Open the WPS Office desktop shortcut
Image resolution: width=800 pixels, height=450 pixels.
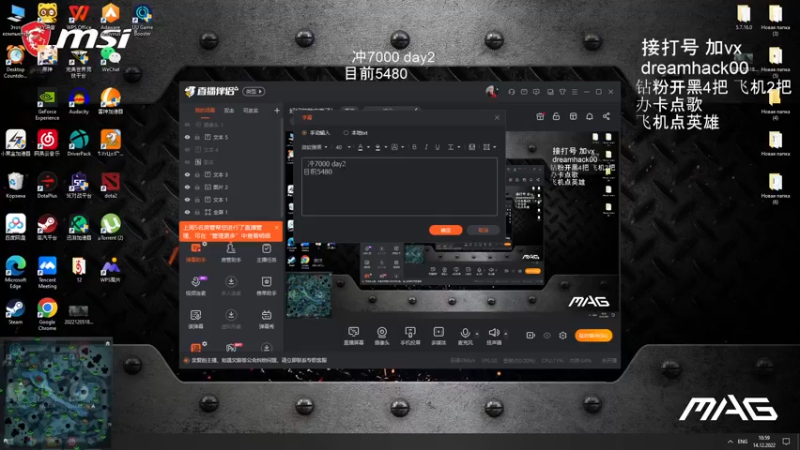pos(79,16)
